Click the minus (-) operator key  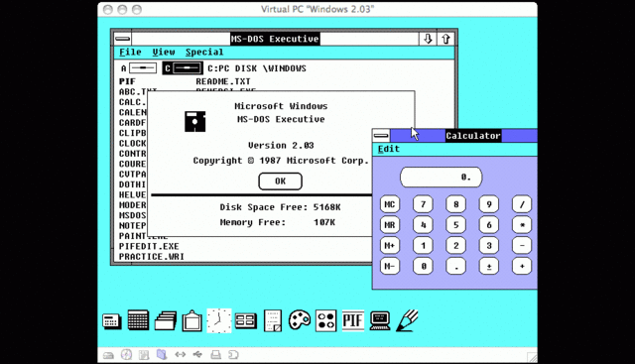(x=522, y=245)
